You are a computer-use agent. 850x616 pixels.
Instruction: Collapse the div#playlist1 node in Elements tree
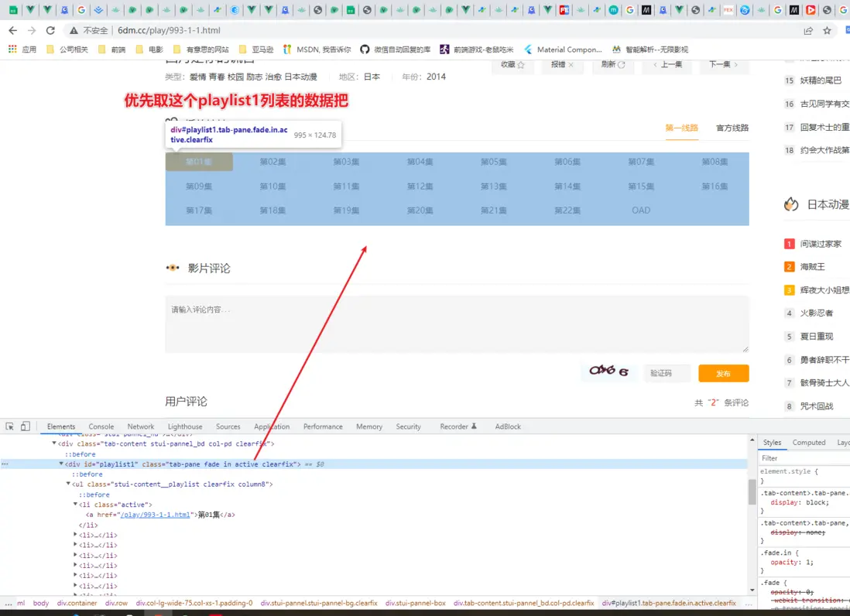tap(60, 464)
